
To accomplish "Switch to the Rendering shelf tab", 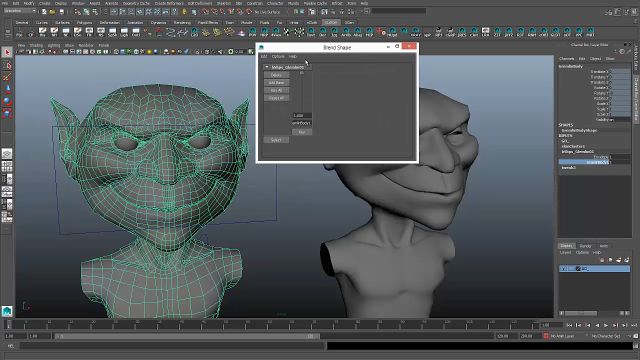I will [x=182, y=22].
